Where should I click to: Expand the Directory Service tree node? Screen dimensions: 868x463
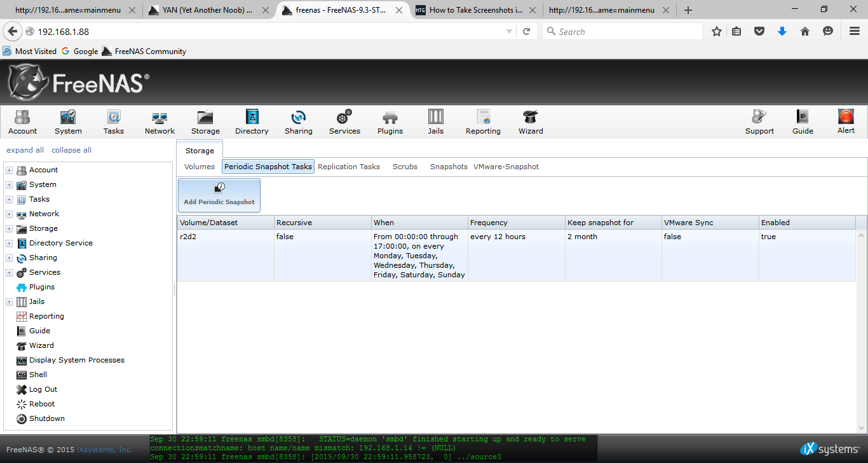[9, 244]
